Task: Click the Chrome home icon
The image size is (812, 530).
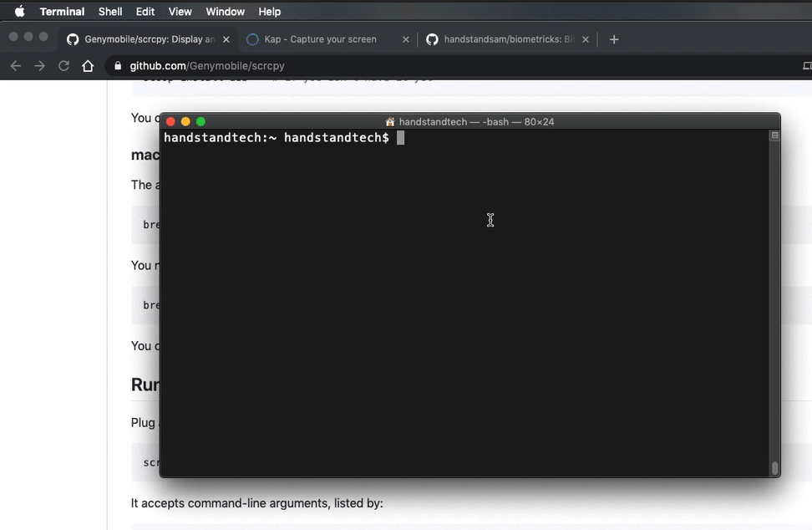Action: click(88, 65)
